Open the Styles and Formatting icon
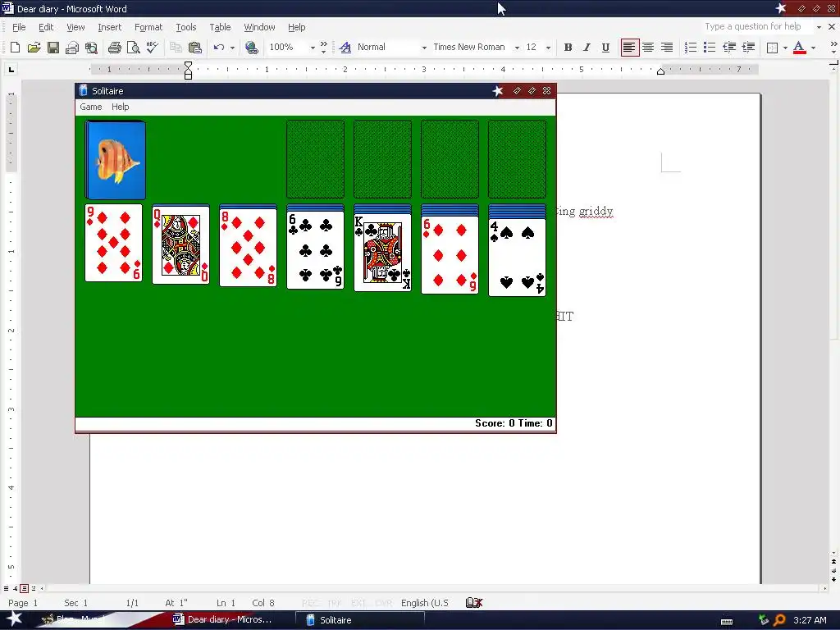The image size is (840, 630). [x=345, y=48]
